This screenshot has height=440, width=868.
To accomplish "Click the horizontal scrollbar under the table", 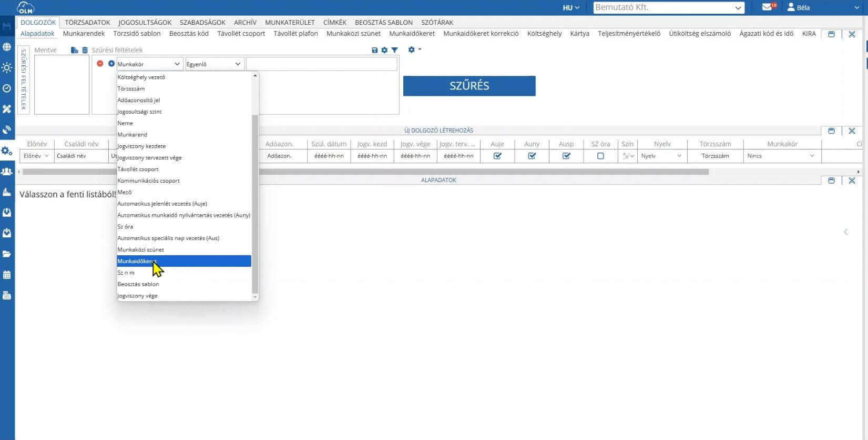I will click(365, 172).
